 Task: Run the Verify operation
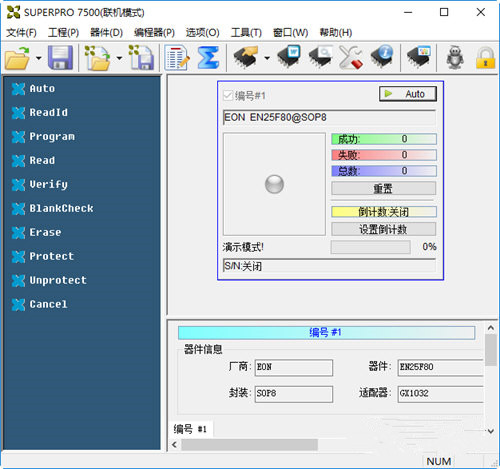pyautogui.click(x=40, y=185)
